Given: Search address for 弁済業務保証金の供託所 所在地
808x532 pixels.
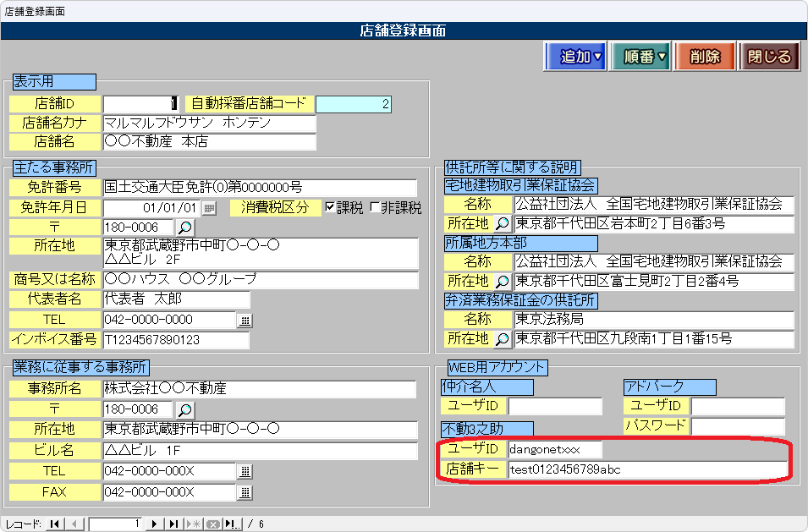Looking at the screenshot, I should coord(502,339).
